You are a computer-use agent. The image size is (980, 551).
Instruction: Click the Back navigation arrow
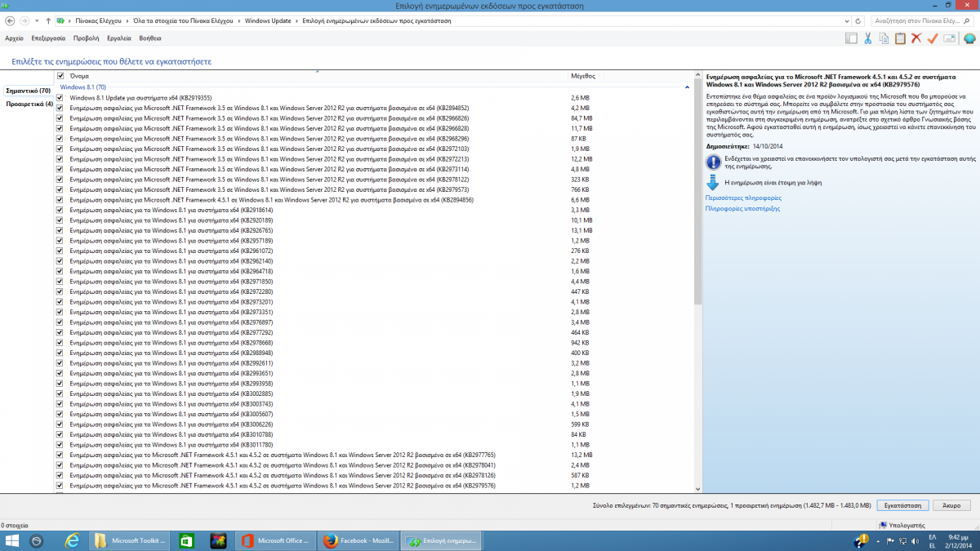[11, 20]
